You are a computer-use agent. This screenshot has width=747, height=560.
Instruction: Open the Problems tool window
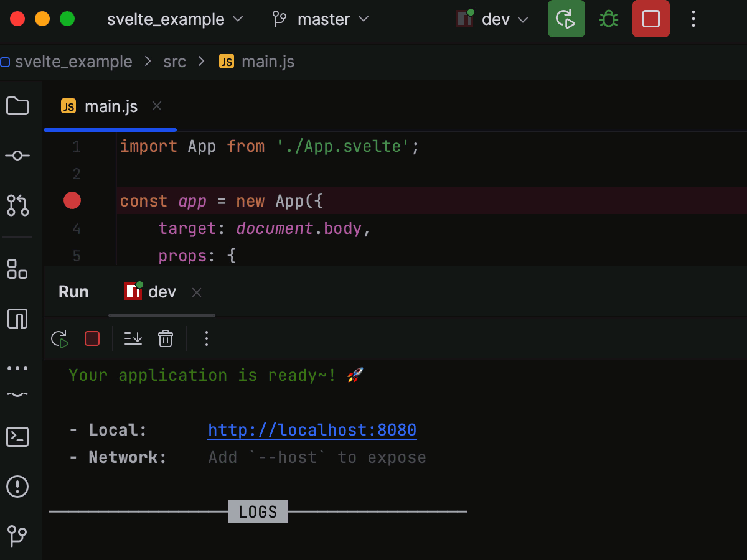(17, 486)
